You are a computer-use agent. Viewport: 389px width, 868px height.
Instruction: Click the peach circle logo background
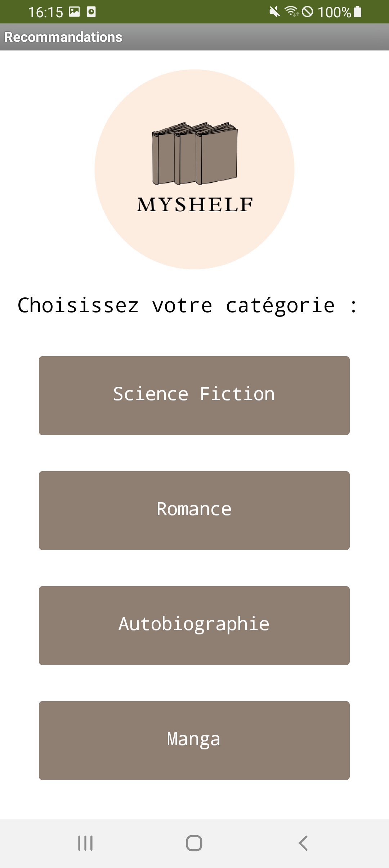(194, 169)
